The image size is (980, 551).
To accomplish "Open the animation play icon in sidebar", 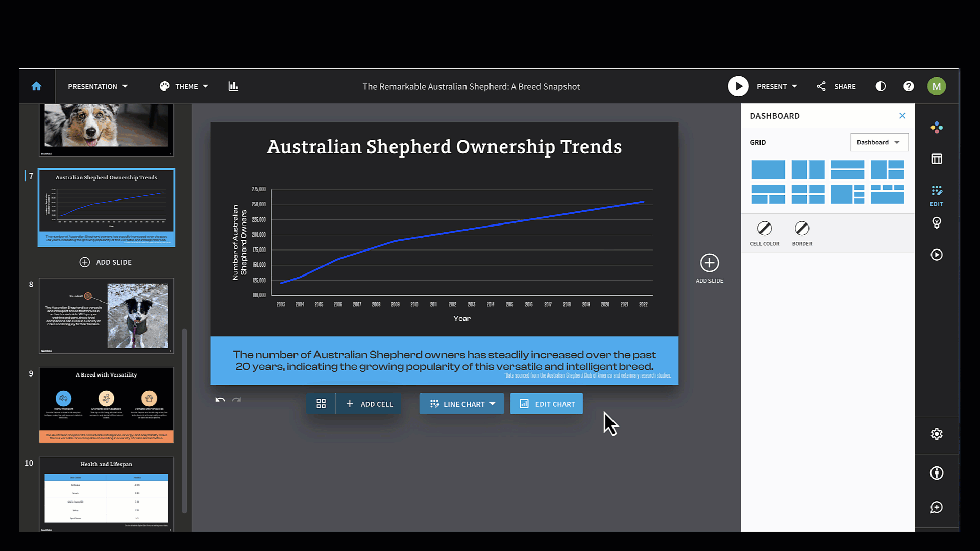I will click(x=937, y=255).
